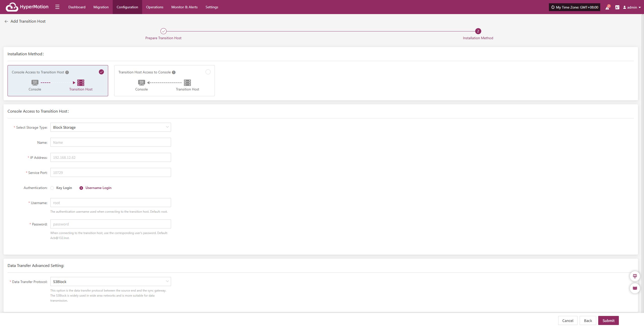Image resolution: width=644 pixels, height=328 pixels.
Task: Open the documentation book floating icon
Action: tap(635, 288)
